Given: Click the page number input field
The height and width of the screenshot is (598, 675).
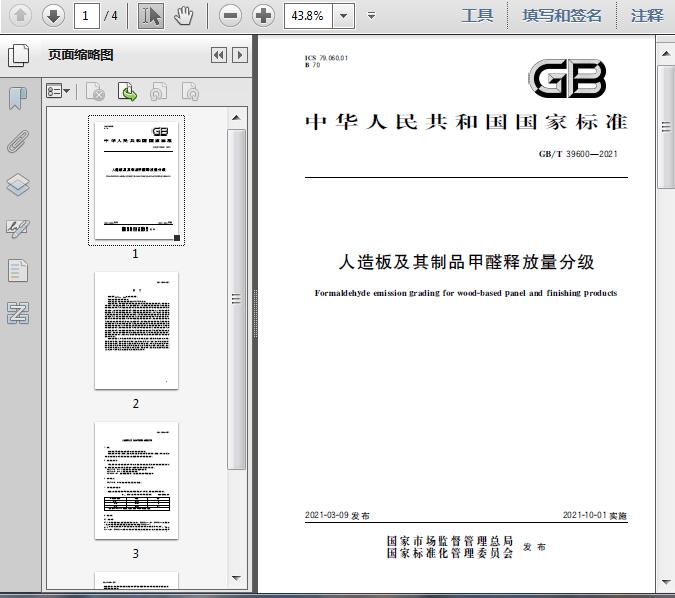Looking at the screenshot, I should 87,16.
